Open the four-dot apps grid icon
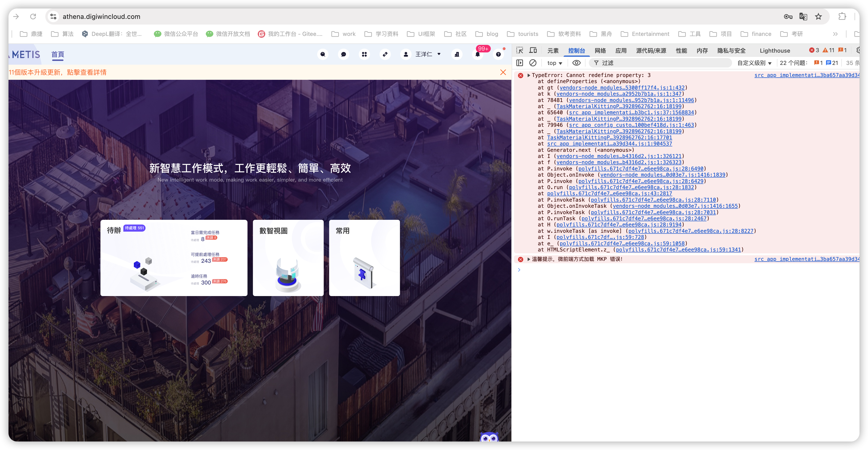 (364, 54)
